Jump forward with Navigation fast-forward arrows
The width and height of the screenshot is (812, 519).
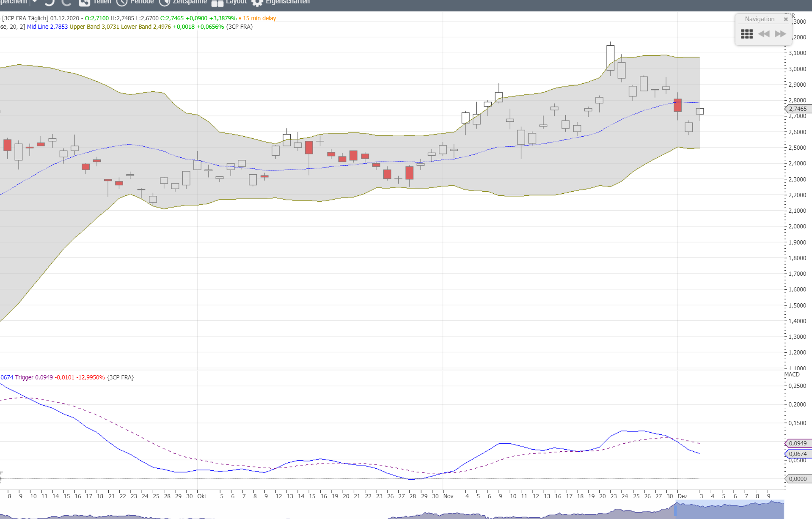click(x=780, y=34)
